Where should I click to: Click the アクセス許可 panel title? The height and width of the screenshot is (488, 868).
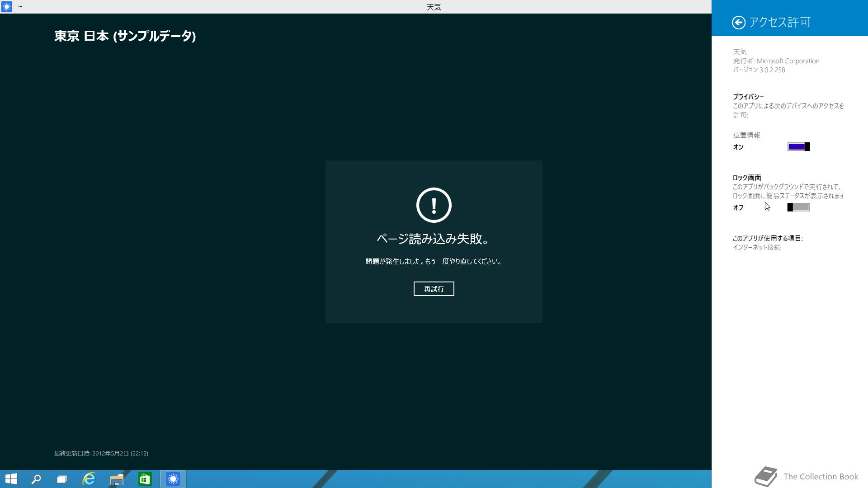point(780,23)
